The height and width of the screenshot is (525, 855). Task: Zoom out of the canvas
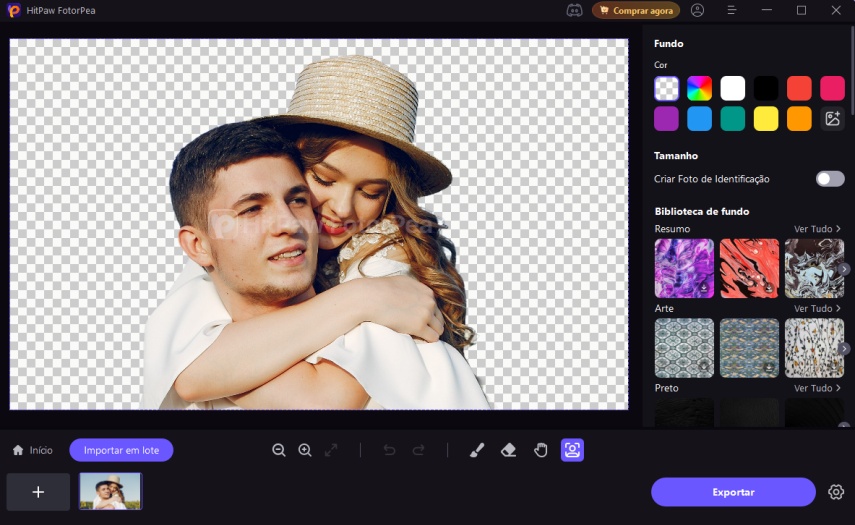pyautogui.click(x=279, y=450)
